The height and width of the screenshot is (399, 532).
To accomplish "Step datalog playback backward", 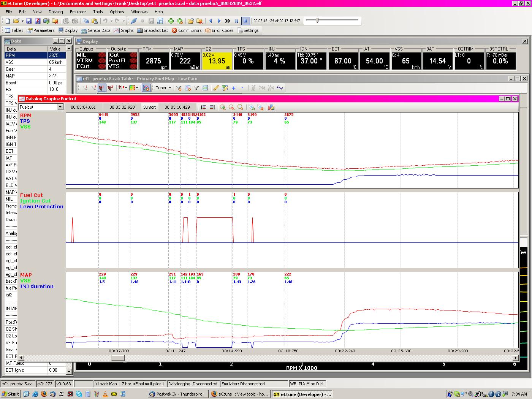I will pyautogui.click(x=211, y=21).
